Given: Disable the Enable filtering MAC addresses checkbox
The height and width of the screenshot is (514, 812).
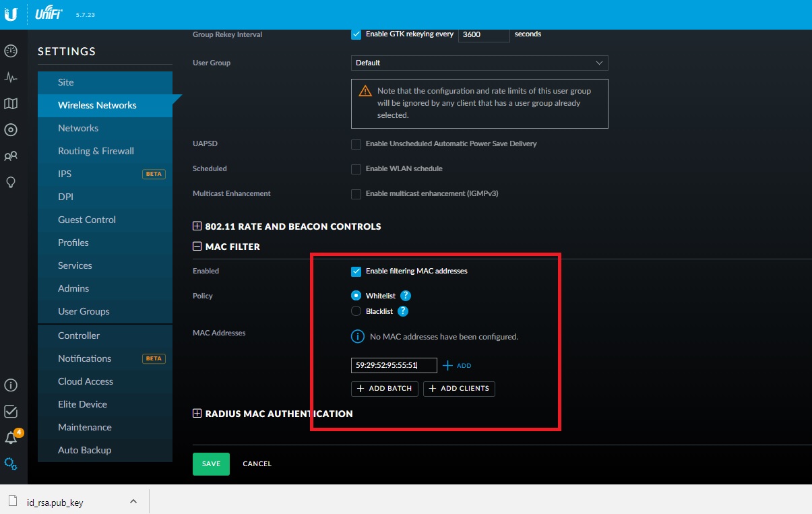Looking at the screenshot, I should pyautogui.click(x=356, y=271).
